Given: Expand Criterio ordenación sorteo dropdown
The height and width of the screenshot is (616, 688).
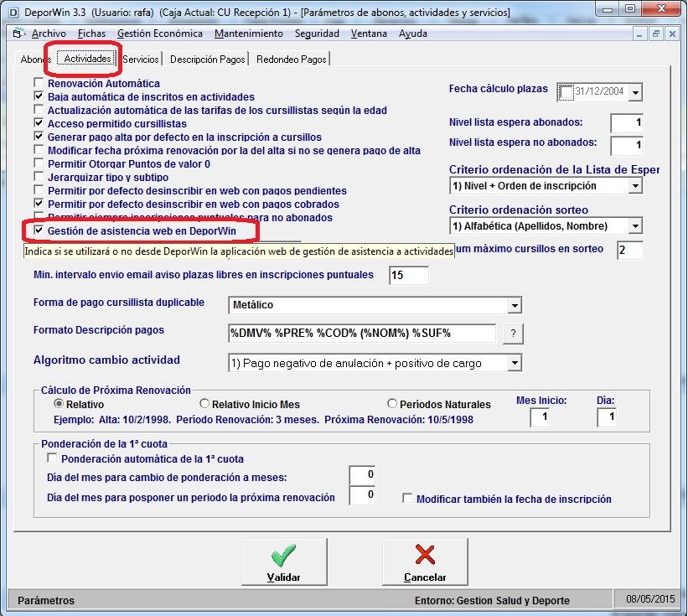Looking at the screenshot, I should pyautogui.click(x=635, y=226).
